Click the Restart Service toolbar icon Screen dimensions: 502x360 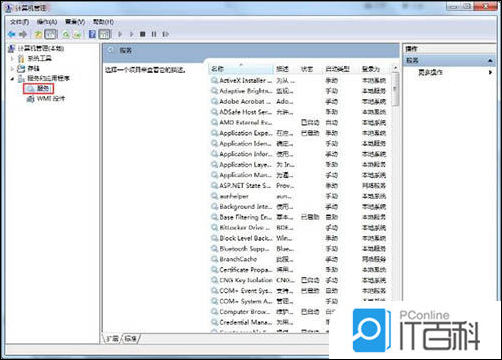pyautogui.click(x=166, y=34)
